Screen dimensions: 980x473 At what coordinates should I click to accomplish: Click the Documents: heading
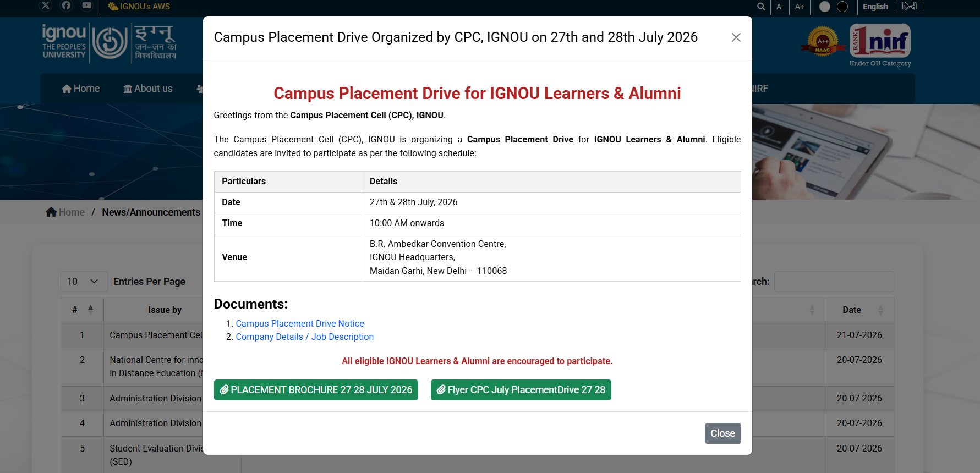[251, 304]
